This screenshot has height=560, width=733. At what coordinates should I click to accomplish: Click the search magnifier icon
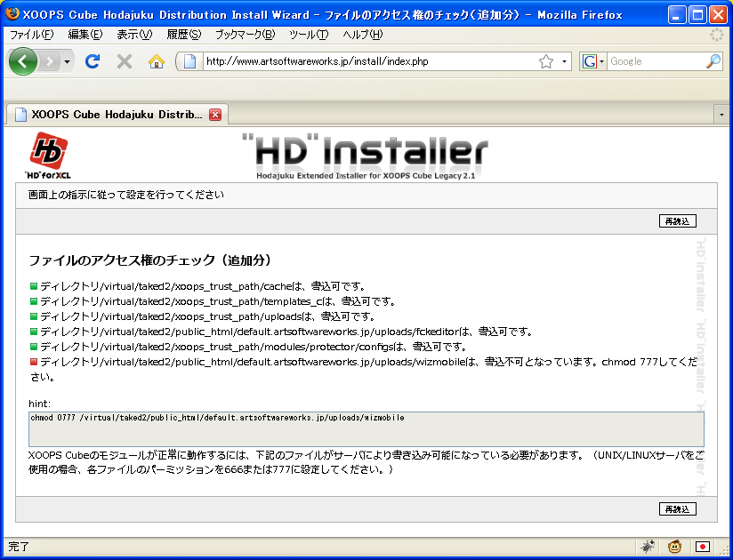pos(713,61)
